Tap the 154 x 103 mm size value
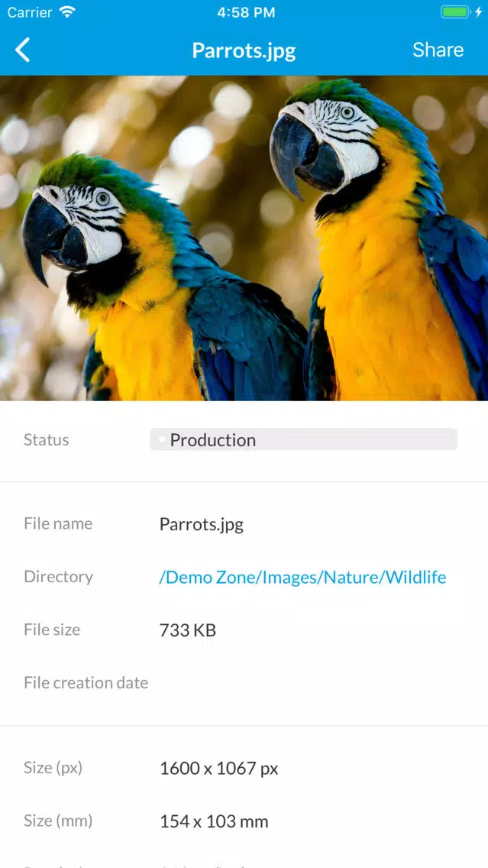 coord(214,821)
